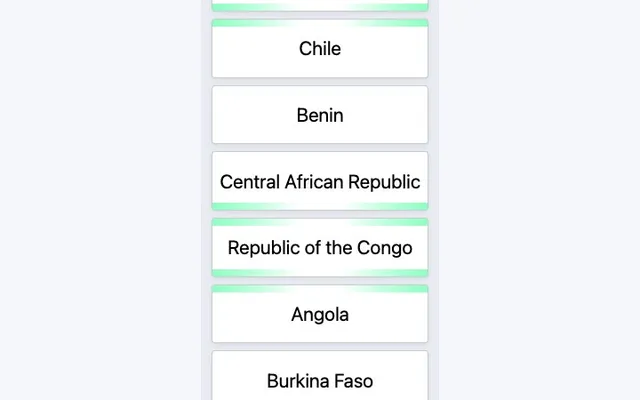
Task: Choose the Benin list item
Action: pos(320,115)
